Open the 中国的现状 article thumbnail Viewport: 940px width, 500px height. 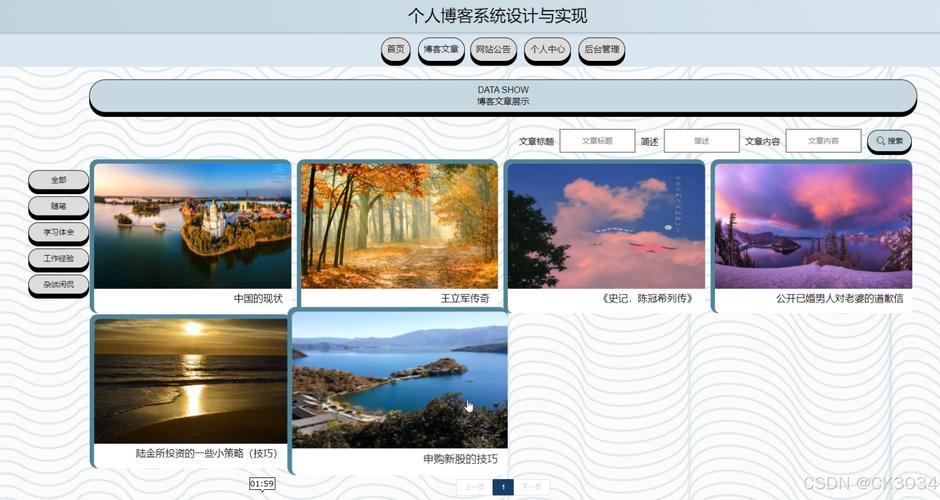coord(192,226)
